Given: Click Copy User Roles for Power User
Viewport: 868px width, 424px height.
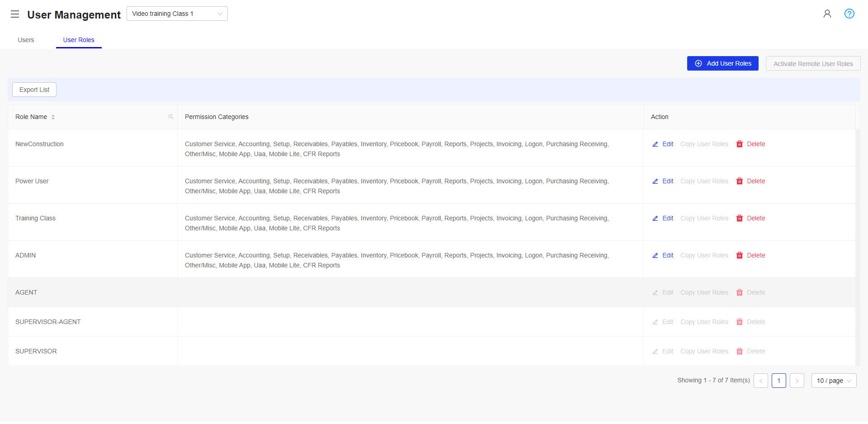Looking at the screenshot, I should tap(704, 181).
